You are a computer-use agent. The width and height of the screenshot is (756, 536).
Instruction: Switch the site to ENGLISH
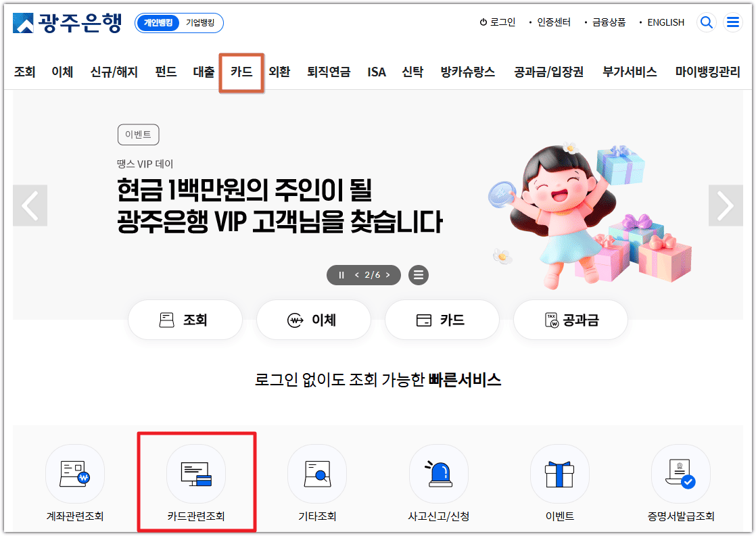pyautogui.click(x=665, y=22)
